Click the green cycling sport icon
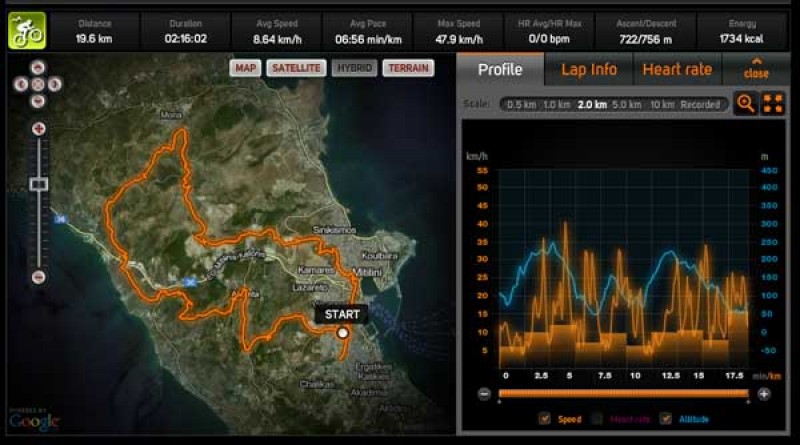The width and height of the screenshot is (800, 445). (27, 31)
